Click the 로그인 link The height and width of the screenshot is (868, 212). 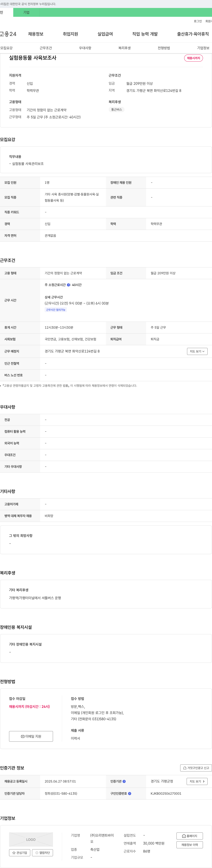coord(198,21)
